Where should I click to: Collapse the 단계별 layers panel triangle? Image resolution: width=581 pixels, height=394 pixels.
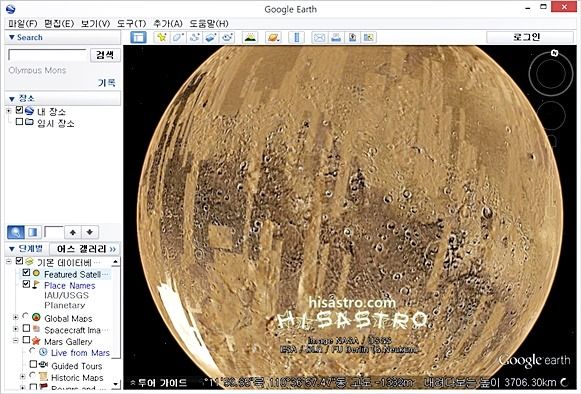pyautogui.click(x=11, y=249)
